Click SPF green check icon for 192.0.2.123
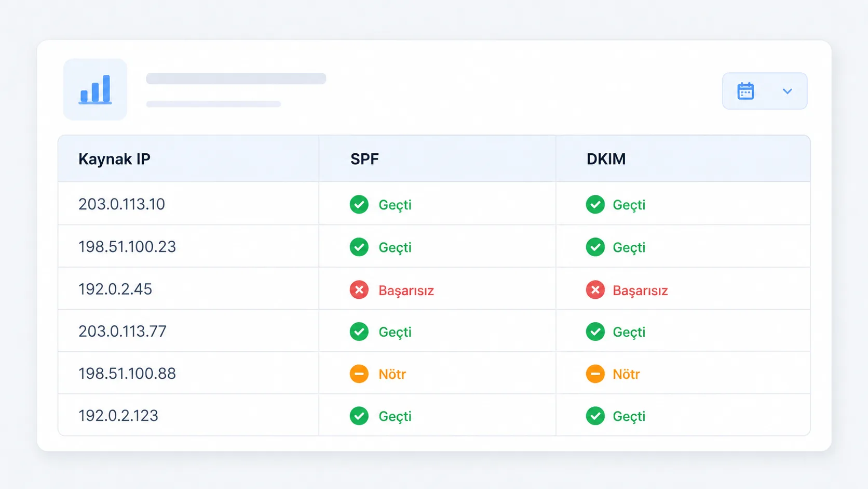Screen dimensions: 868x489 tap(359, 416)
